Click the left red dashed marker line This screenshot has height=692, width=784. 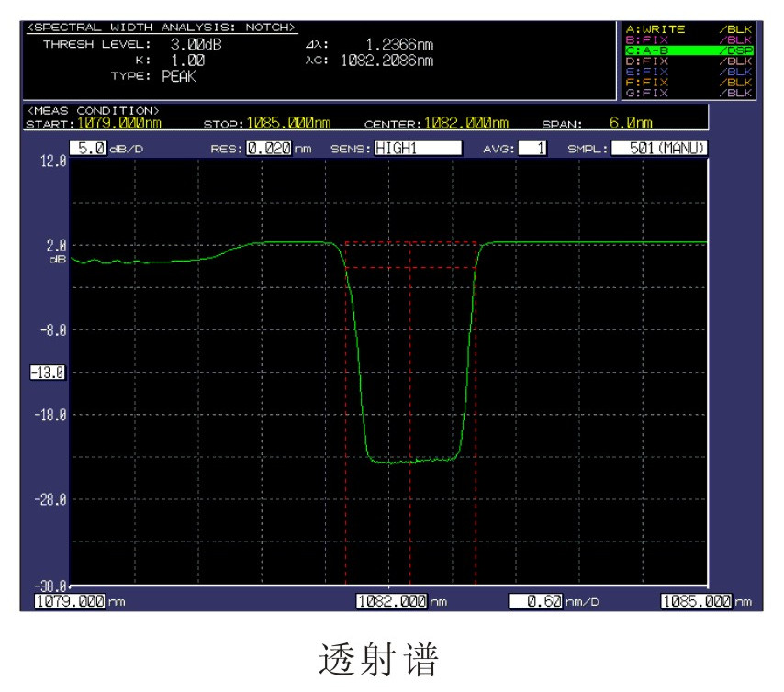[x=345, y=415]
